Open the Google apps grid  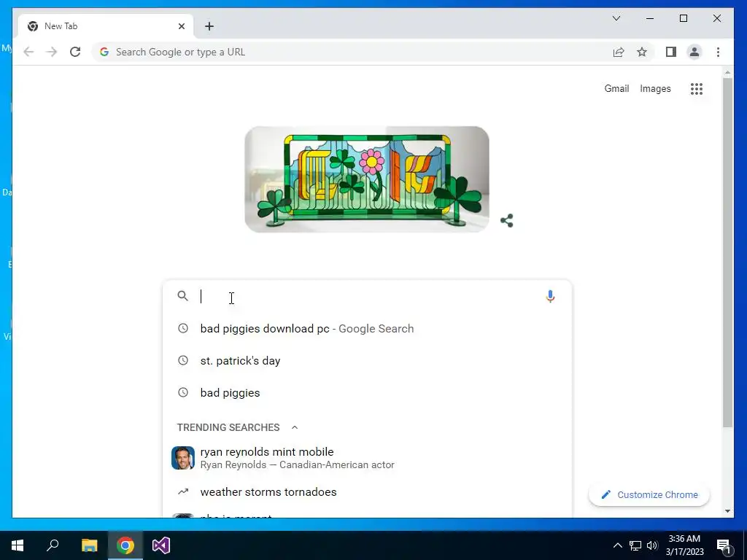(697, 88)
